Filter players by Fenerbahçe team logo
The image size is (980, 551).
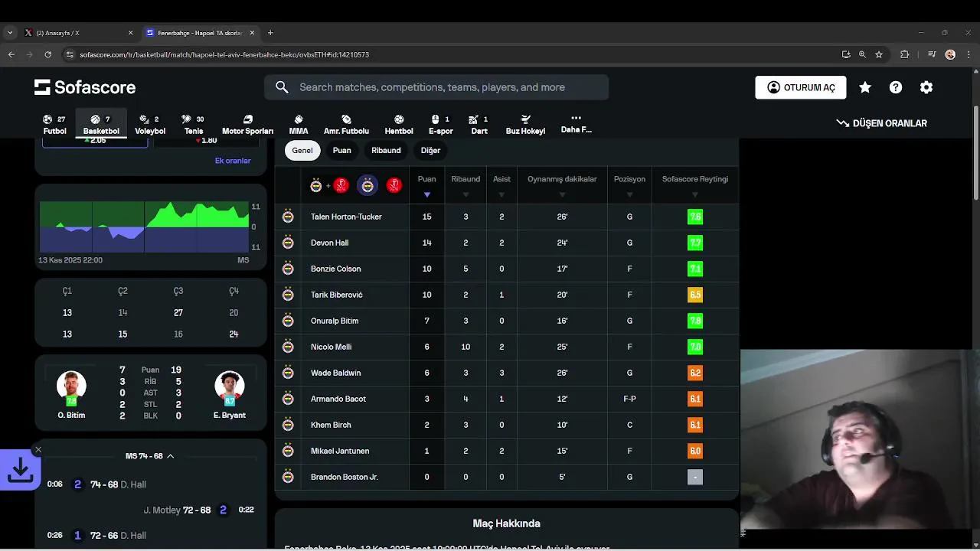pyautogui.click(x=367, y=185)
